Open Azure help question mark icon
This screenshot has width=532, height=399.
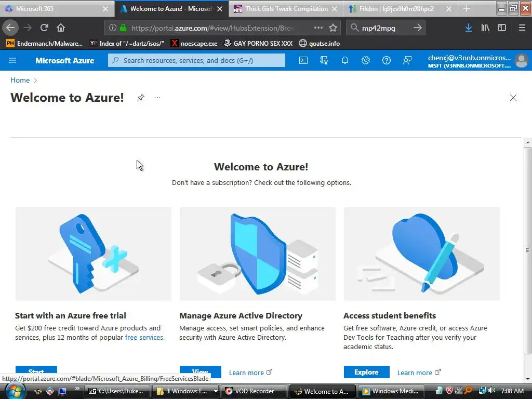pos(386,60)
